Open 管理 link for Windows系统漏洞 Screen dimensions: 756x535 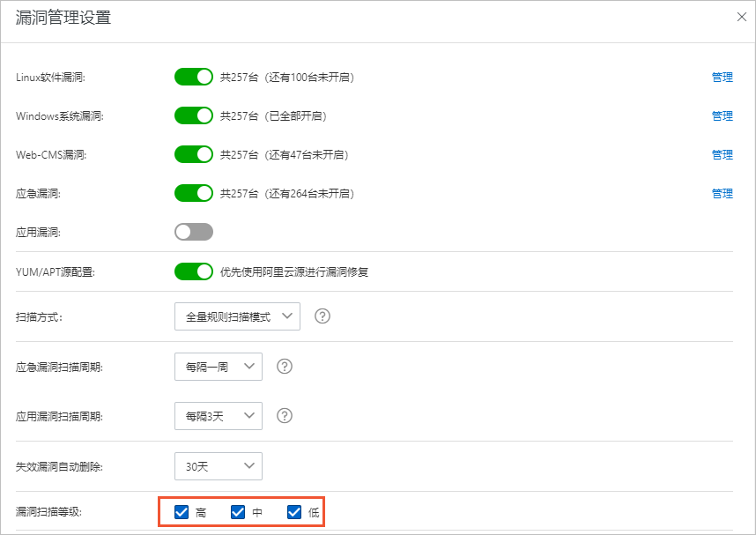[x=723, y=115]
